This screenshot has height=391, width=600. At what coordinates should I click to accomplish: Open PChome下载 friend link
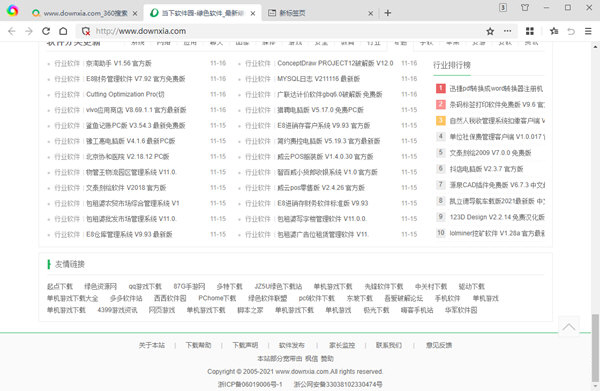217,298
